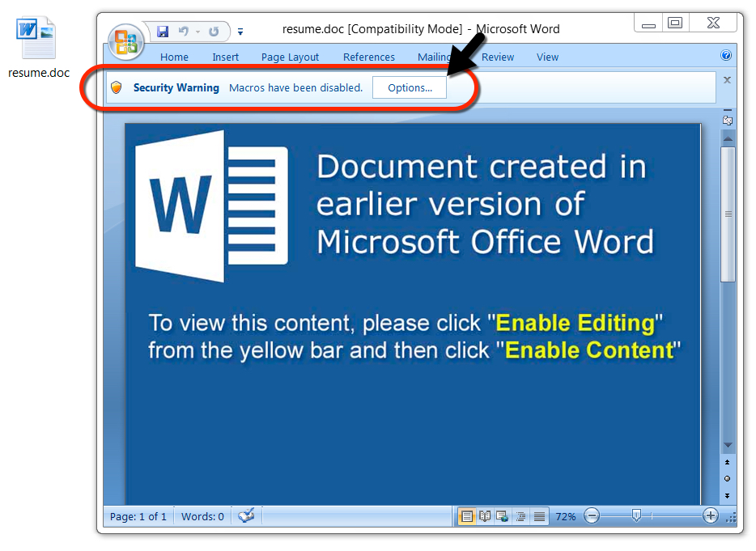Click the Save icon in Quick Access Toolbar
Viewport: 756px width, 551px height.
pyautogui.click(x=163, y=32)
